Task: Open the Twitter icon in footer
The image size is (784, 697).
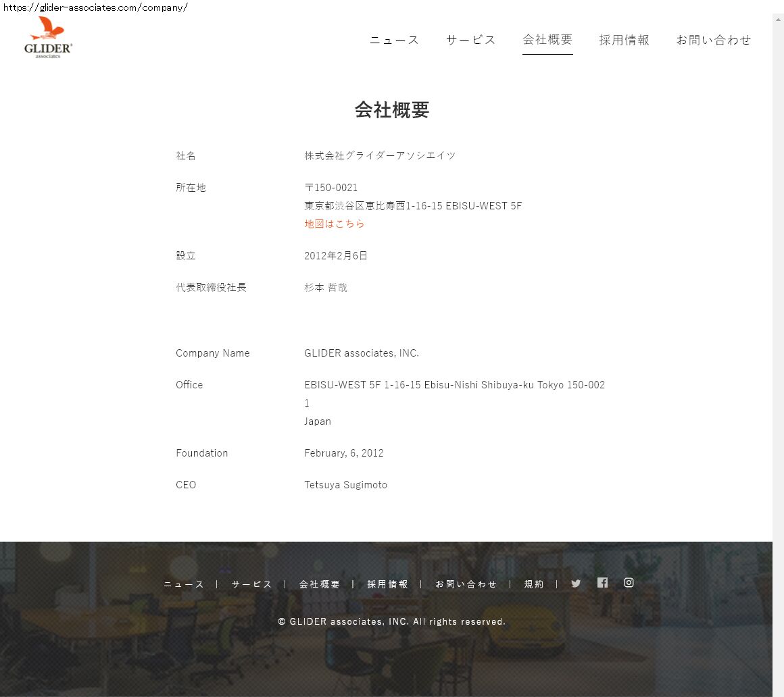Action: click(x=576, y=584)
